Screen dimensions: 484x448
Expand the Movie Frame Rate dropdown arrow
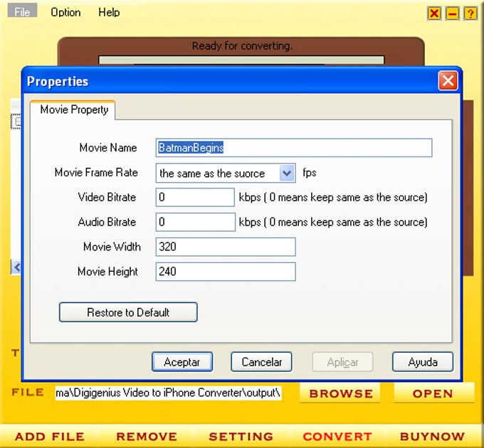[287, 173]
